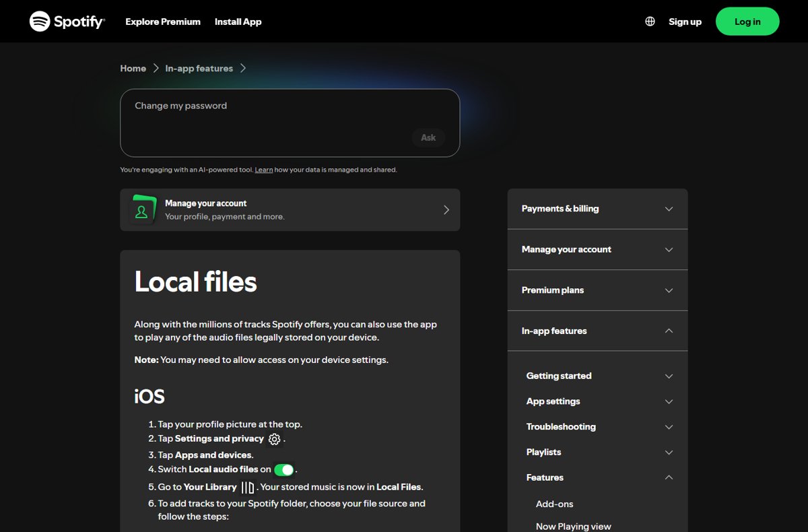Click step 'Tap Apps and devices.'

[205, 455]
